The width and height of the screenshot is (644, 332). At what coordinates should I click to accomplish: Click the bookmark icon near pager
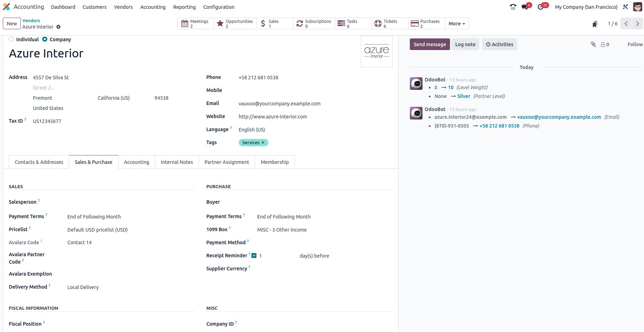(x=595, y=24)
